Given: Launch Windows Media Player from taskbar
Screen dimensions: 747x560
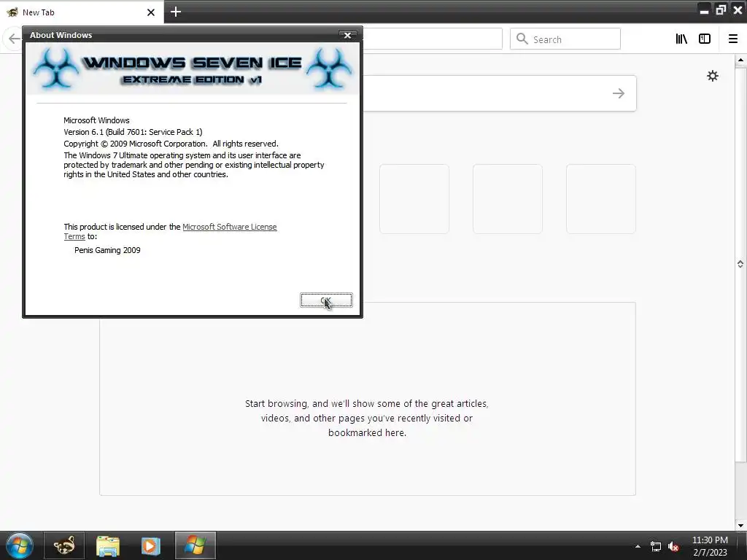Looking at the screenshot, I should (x=150, y=545).
